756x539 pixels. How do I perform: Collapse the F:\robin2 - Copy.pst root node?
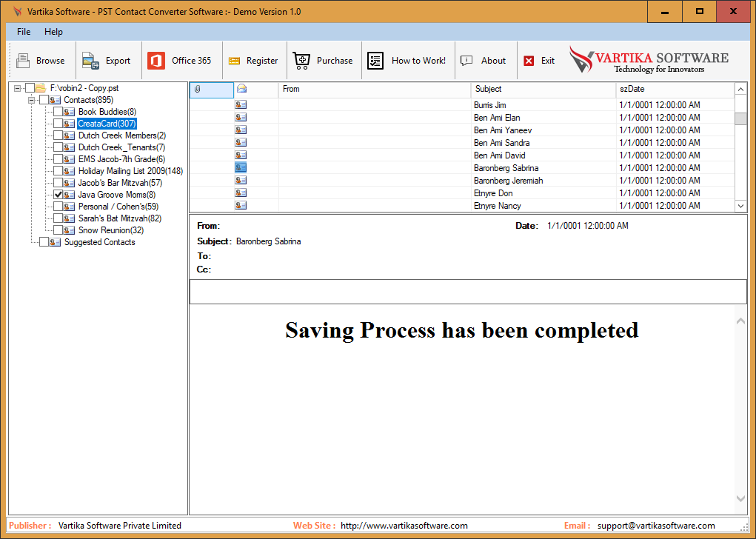(x=17, y=88)
